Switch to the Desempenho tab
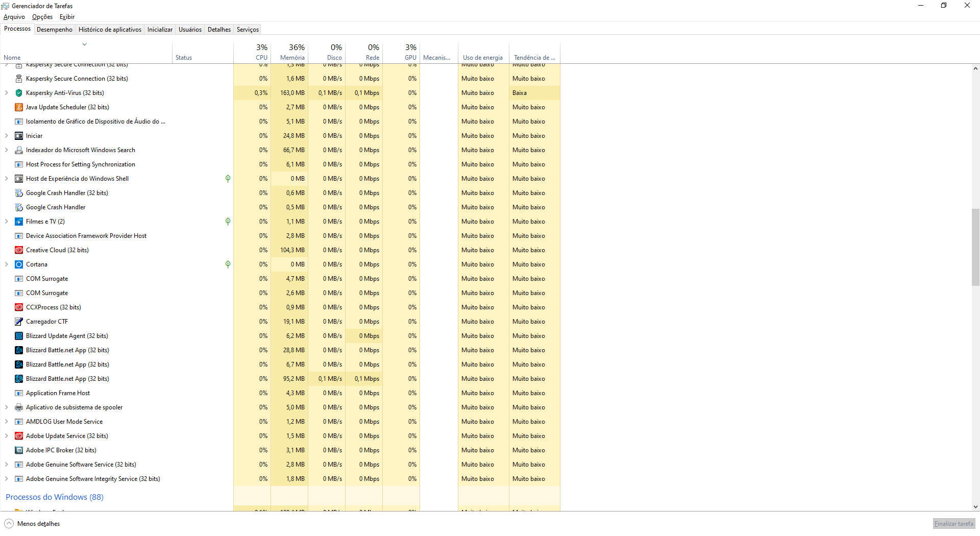980x536 pixels. point(55,30)
